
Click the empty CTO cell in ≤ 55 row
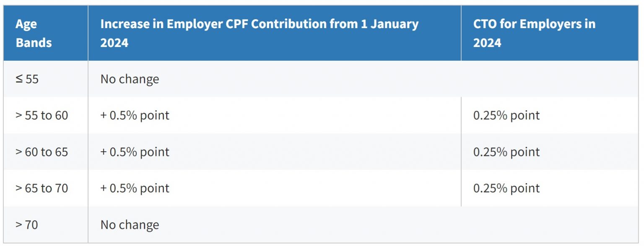pos(550,79)
